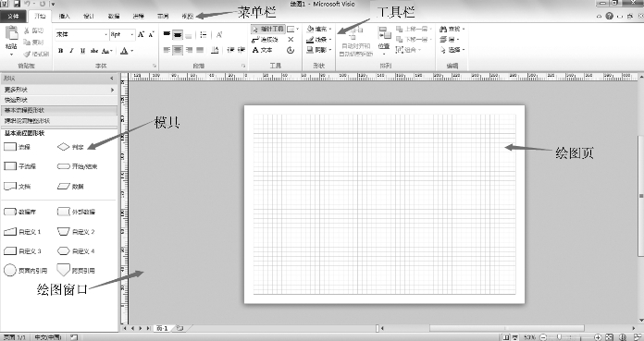This screenshot has height=341, width=644.
Task: Select the Pointer Tool (指针工具)
Action: (267, 30)
